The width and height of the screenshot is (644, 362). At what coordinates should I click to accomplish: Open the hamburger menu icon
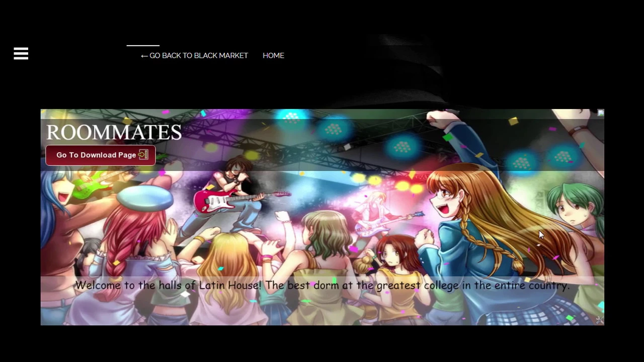tap(21, 54)
